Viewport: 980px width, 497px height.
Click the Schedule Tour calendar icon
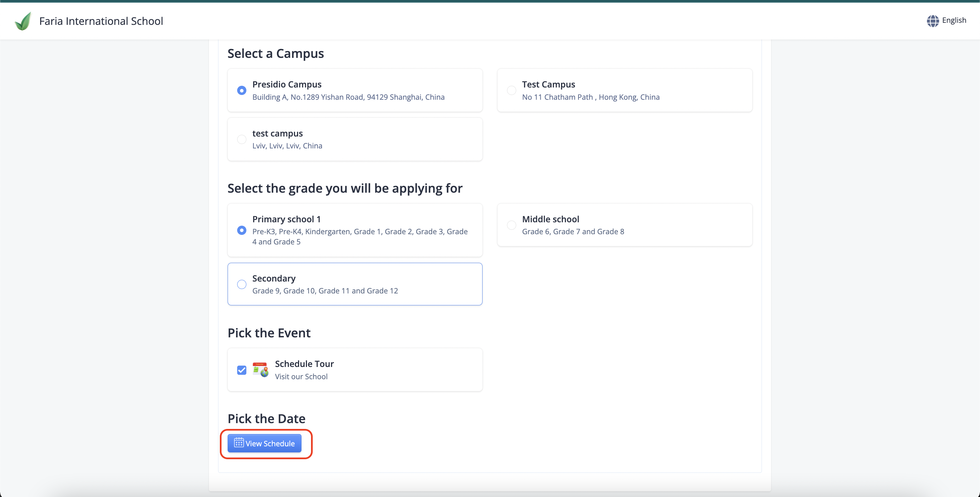click(x=260, y=369)
